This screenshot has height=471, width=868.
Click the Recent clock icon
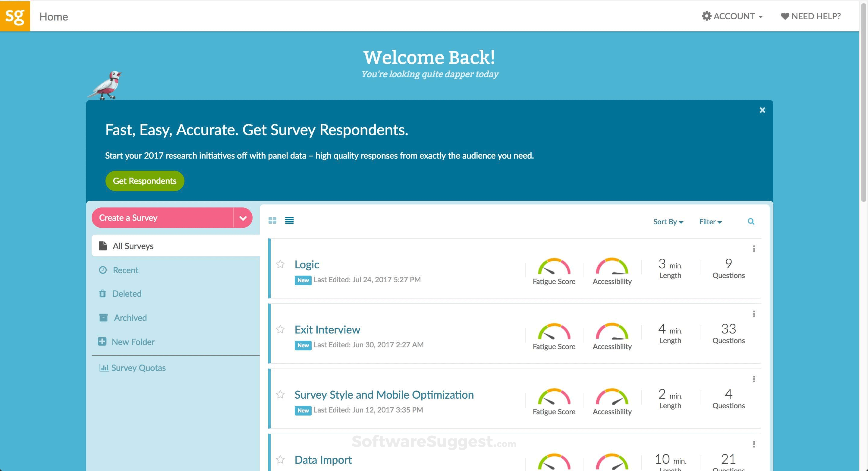pyautogui.click(x=103, y=270)
